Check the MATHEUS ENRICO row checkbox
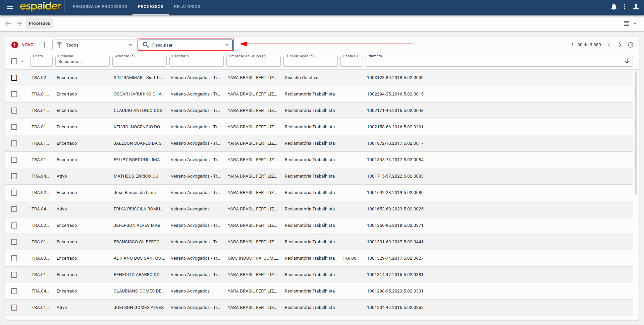Screen dimensions: 644x325 click(14, 176)
